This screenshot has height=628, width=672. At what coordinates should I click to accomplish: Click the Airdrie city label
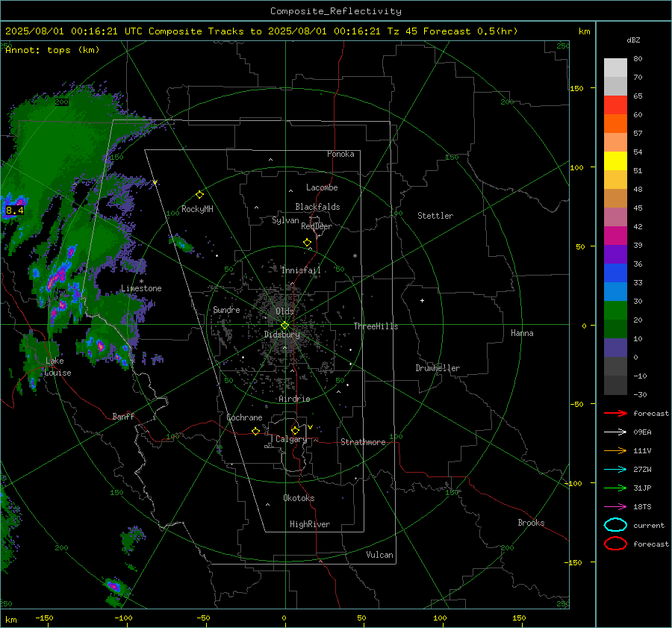click(x=294, y=399)
